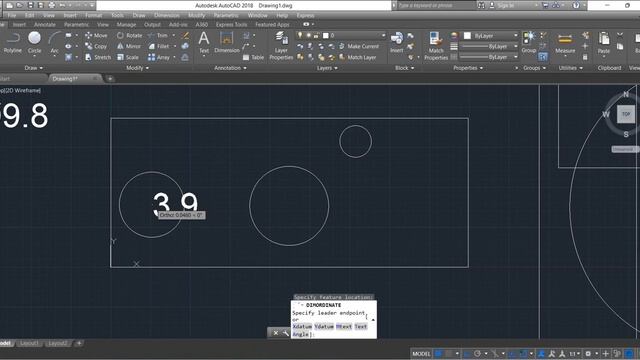Expand the Properties panel
The width and height of the screenshot is (640, 360).
(468, 68)
